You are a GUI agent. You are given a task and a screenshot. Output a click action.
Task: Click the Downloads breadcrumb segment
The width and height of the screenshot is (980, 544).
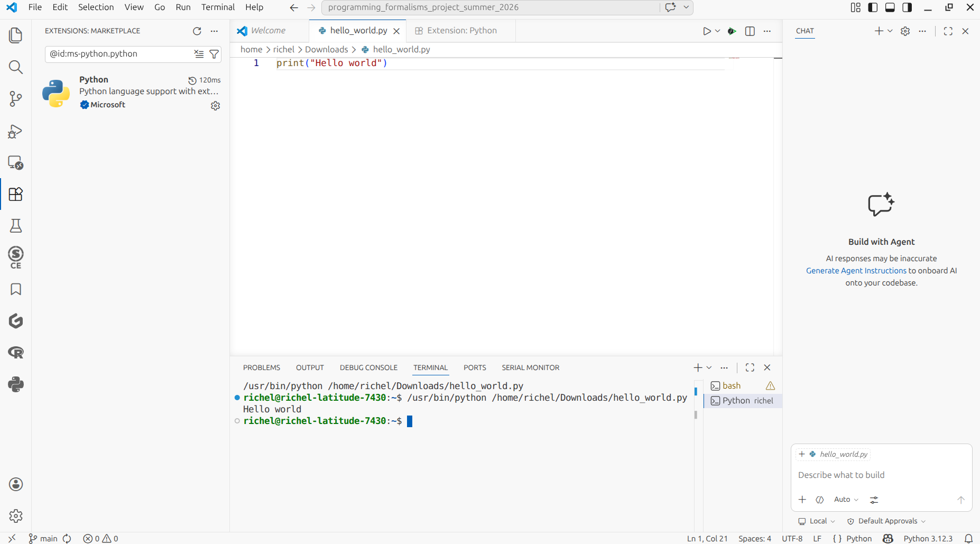(x=326, y=49)
